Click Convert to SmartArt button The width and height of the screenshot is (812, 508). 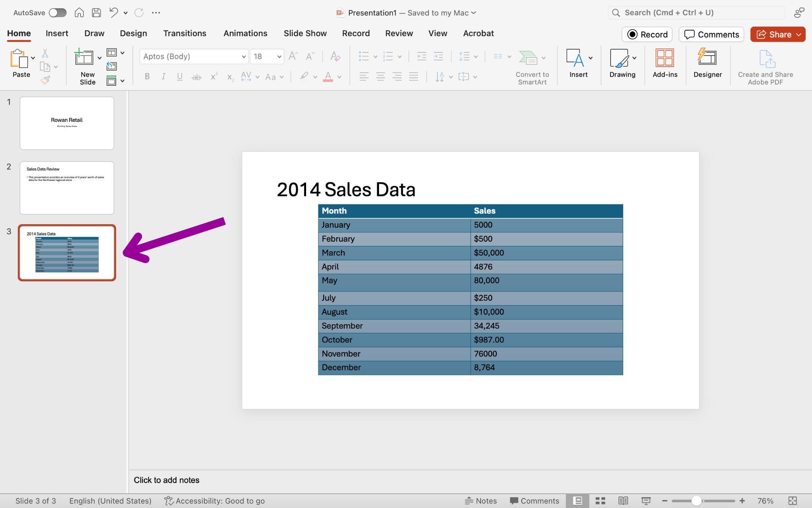[x=532, y=67]
